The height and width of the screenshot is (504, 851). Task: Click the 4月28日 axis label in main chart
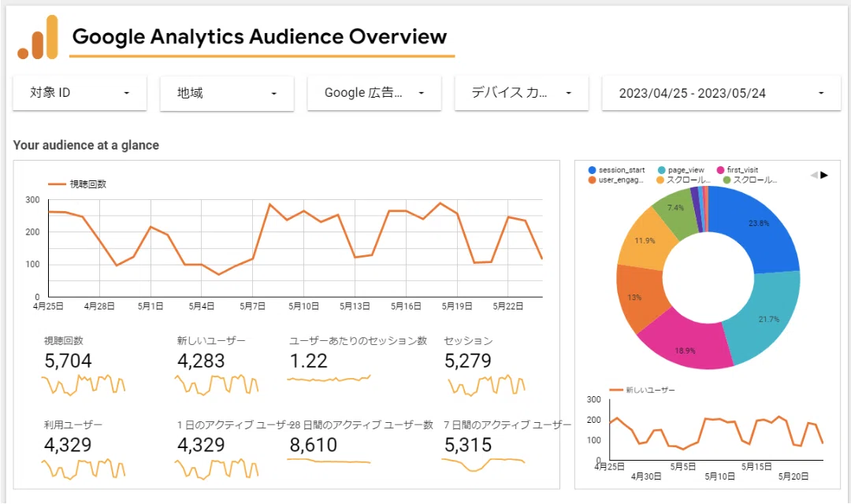pyautogui.click(x=99, y=306)
